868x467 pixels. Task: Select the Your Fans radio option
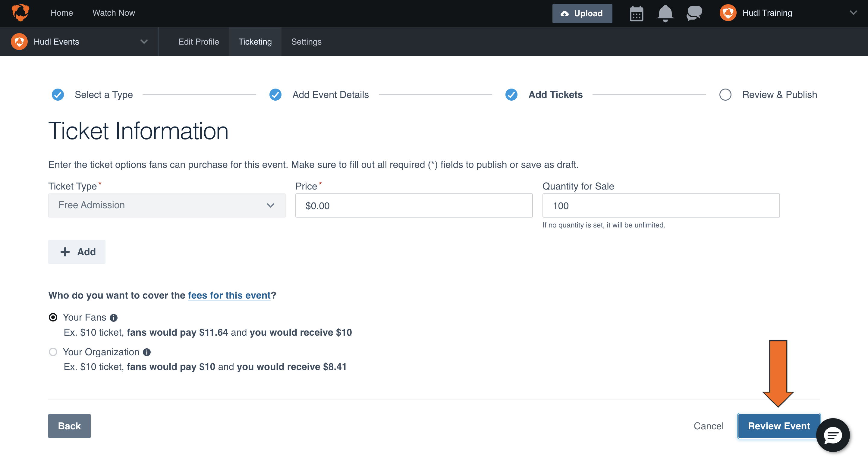pos(53,317)
